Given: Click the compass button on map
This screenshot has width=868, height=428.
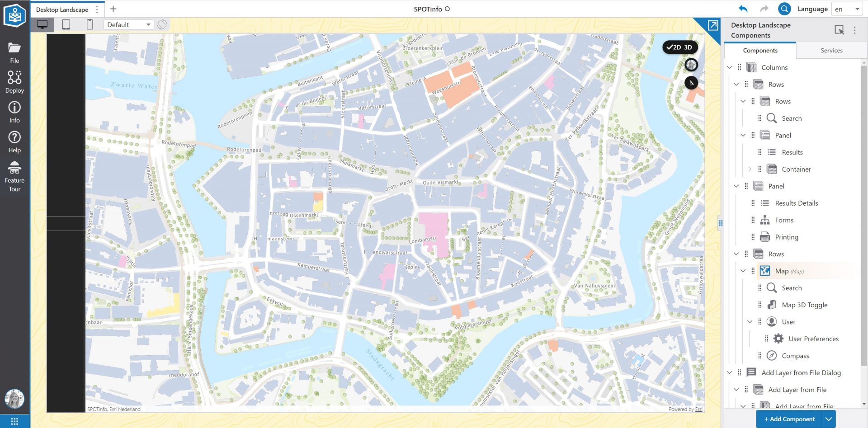Looking at the screenshot, I should click(x=691, y=83).
